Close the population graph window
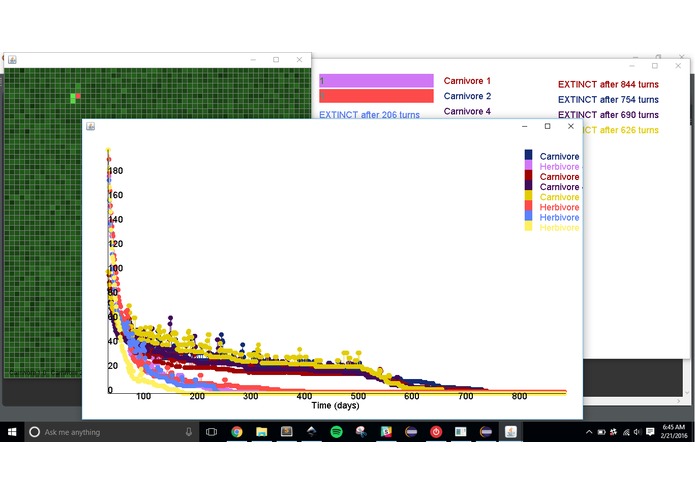Viewport: 695px width, 494px height. click(x=571, y=126)
